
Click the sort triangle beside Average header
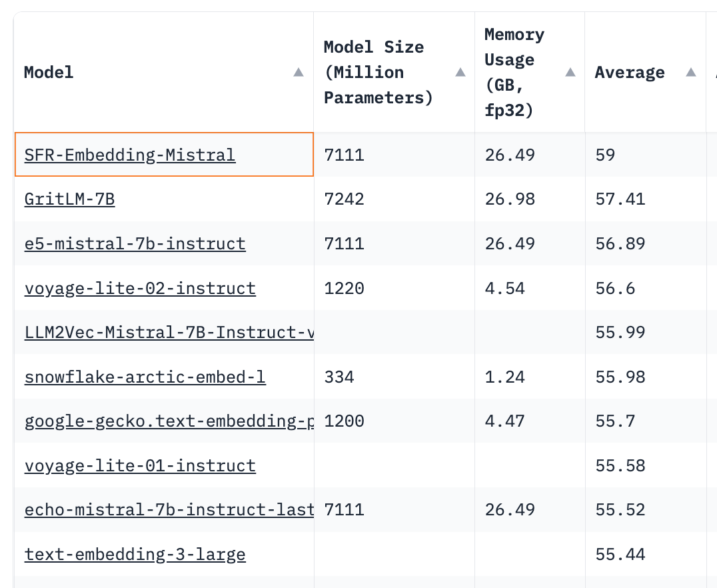(691, 73)
